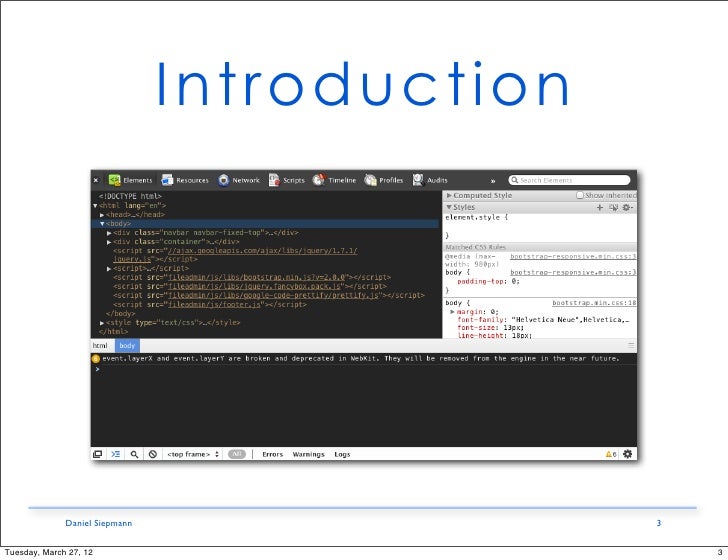The width and height of the screenshot is (728, 560).
Task: Open settings gear in bottom bar
Action: (628, 454)
